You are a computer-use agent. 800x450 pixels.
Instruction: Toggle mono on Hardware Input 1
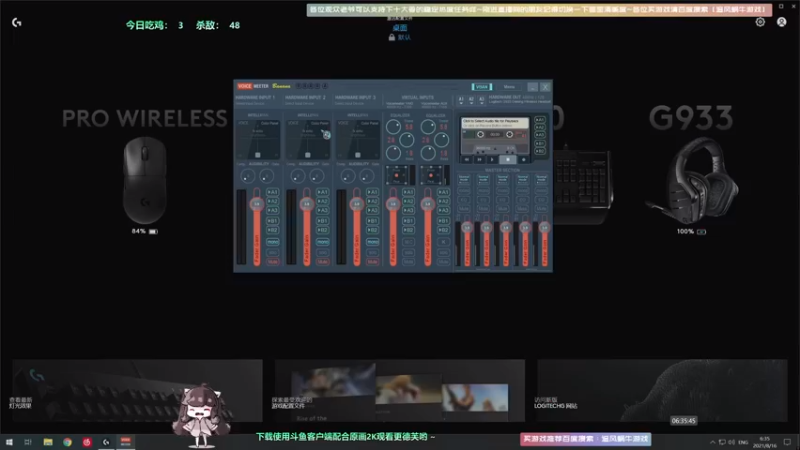pos(272,242)
